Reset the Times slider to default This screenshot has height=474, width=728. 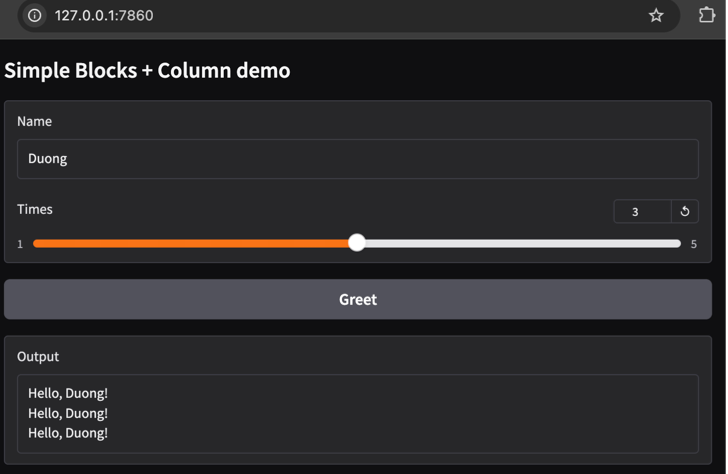coord(685,211)
